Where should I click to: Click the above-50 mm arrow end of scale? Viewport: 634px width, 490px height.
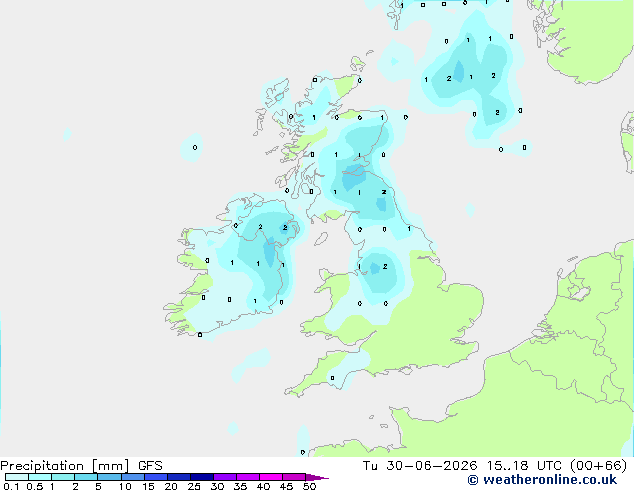317,477
